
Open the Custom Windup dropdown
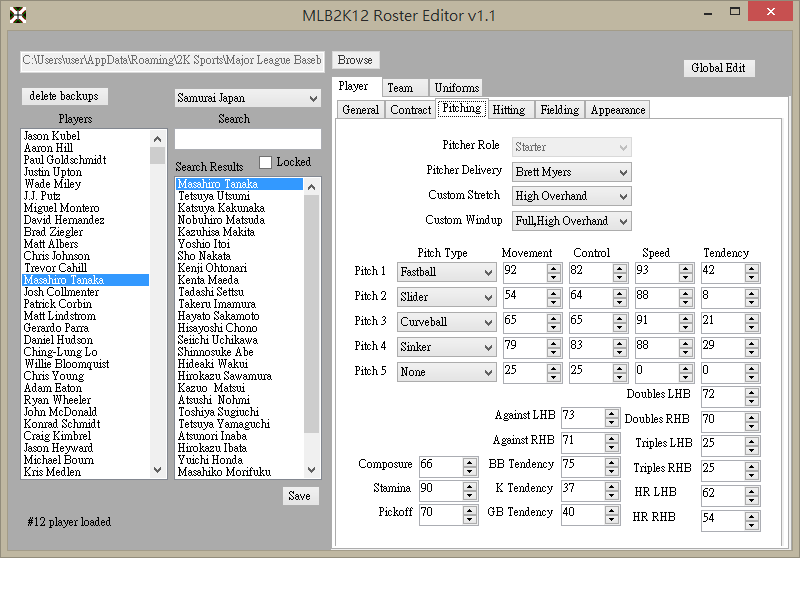tap(571, 221)
